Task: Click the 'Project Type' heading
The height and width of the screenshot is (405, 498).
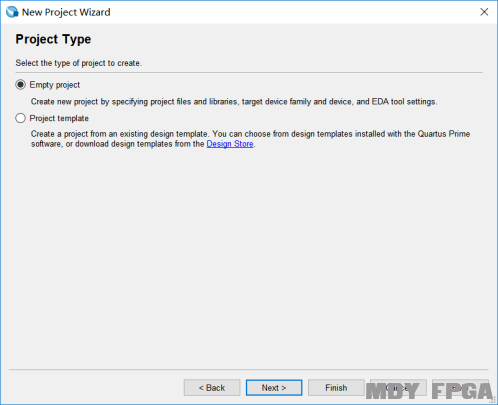Action: (53, 39)
